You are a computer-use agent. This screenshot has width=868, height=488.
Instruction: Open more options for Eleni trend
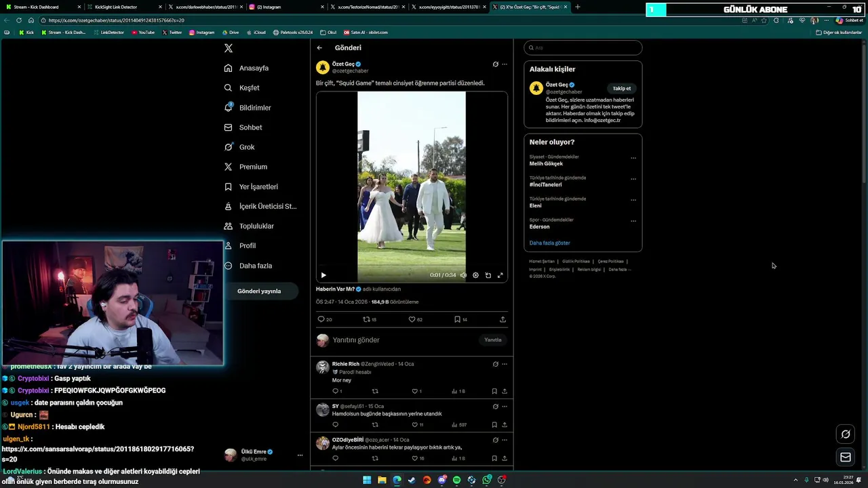[x=633, y=200]
